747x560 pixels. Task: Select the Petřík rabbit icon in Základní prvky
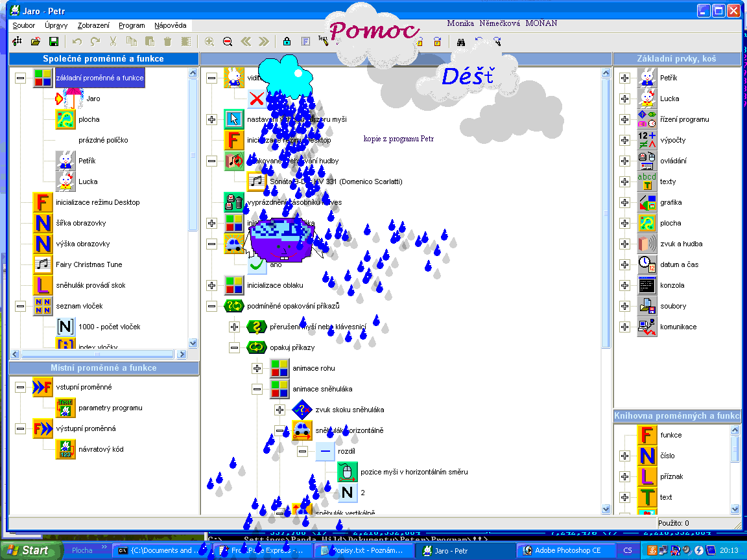[647, 78]
